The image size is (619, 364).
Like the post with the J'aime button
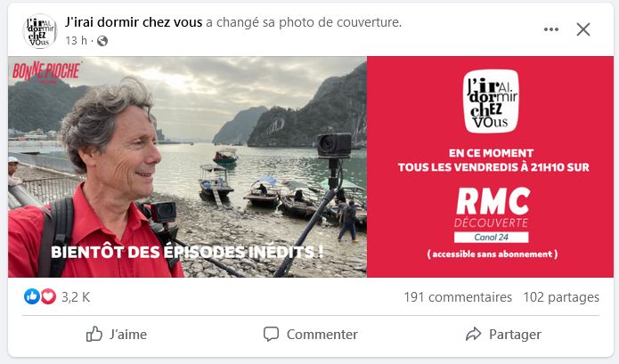[x=117, y=335]
